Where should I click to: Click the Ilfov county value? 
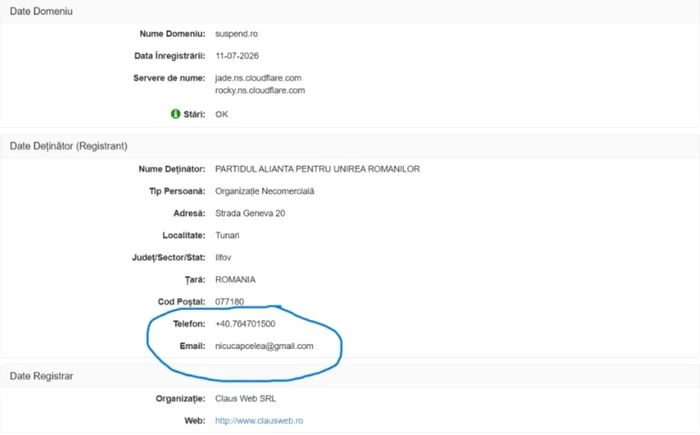(223, 258)
